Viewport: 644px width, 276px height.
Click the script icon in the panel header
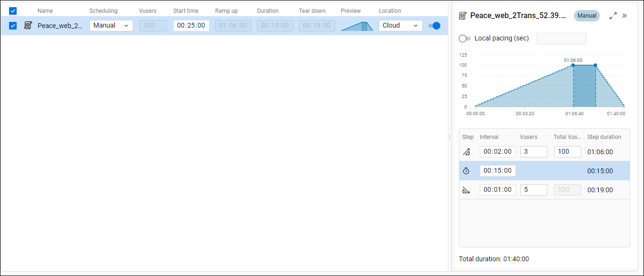tap(463, 16)
